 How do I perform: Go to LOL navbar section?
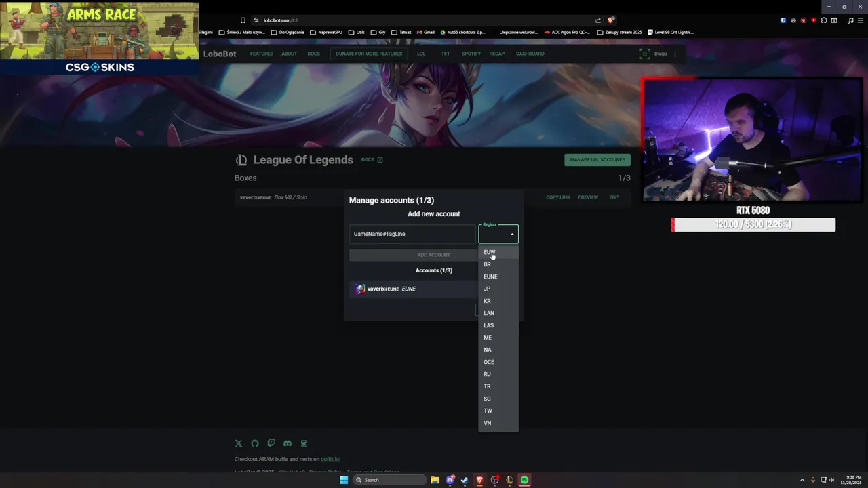421,54
